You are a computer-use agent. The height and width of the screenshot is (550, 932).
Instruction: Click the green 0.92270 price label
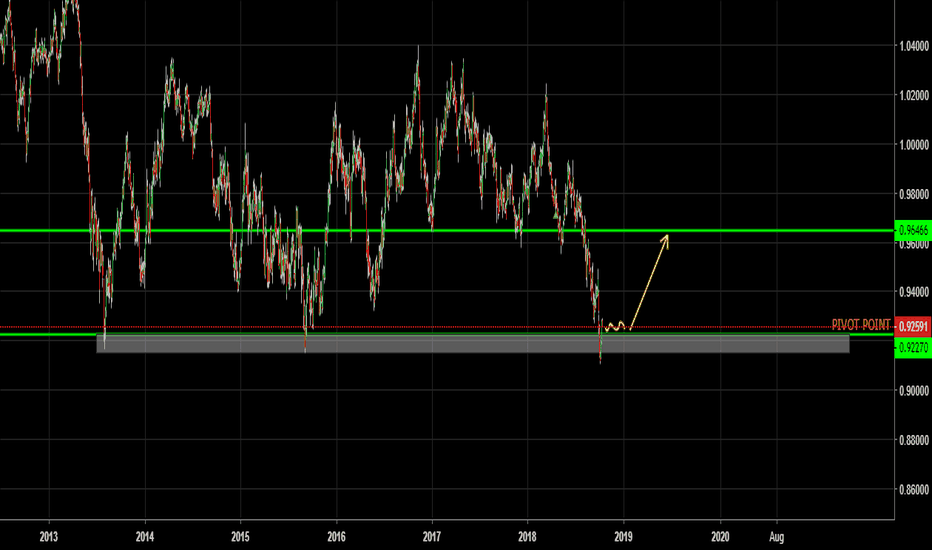[912, 348]
